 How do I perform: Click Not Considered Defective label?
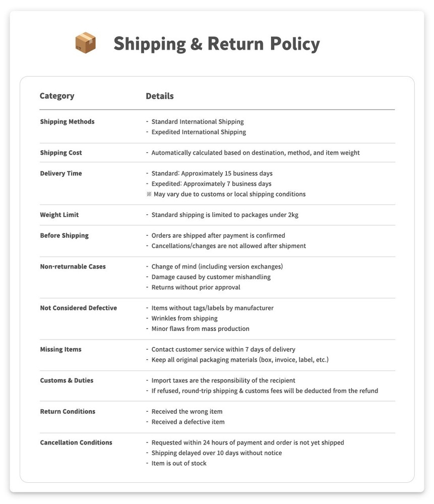pos(78,308)
